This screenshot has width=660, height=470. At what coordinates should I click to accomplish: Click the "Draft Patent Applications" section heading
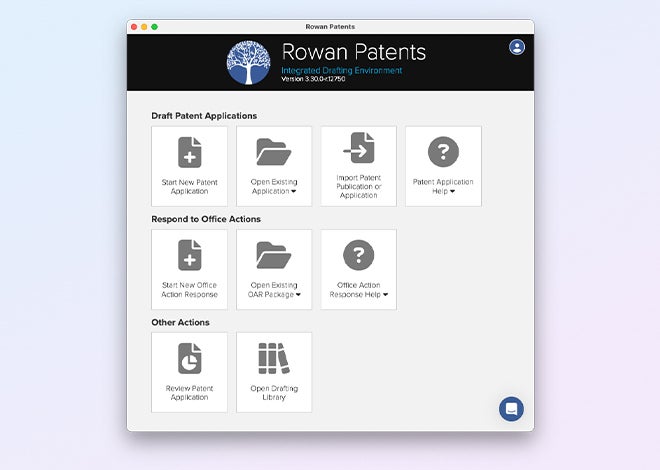click(204, 116)
